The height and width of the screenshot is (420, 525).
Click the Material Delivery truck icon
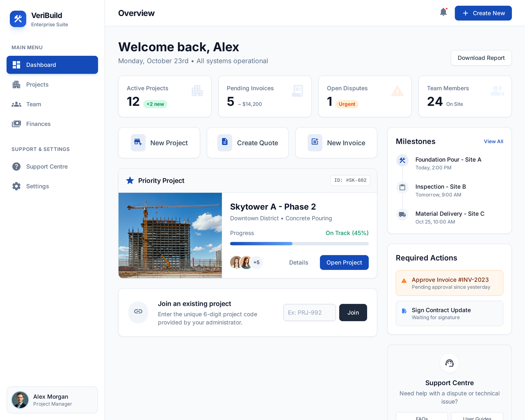coord(402,215)
